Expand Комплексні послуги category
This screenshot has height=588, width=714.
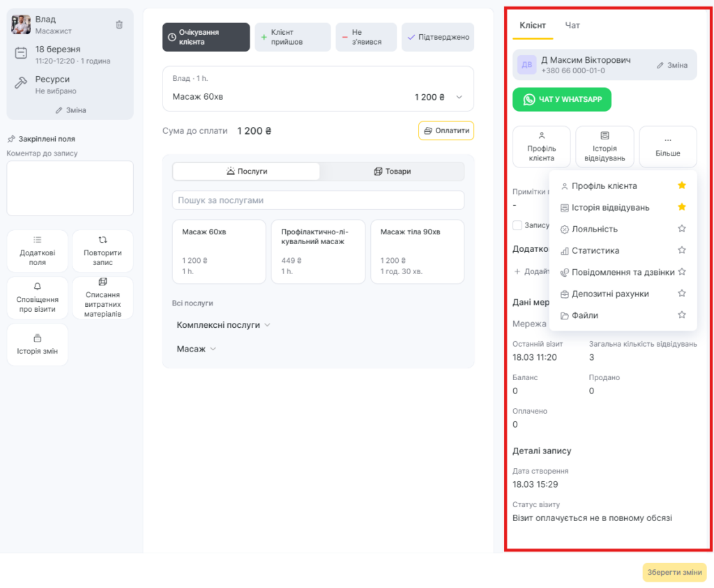tap(223, 325)
